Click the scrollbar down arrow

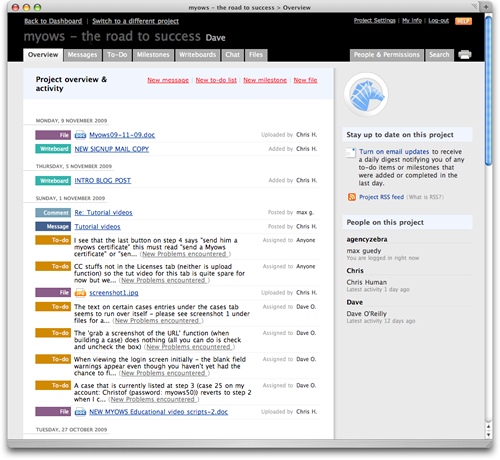tap(488, 435)
